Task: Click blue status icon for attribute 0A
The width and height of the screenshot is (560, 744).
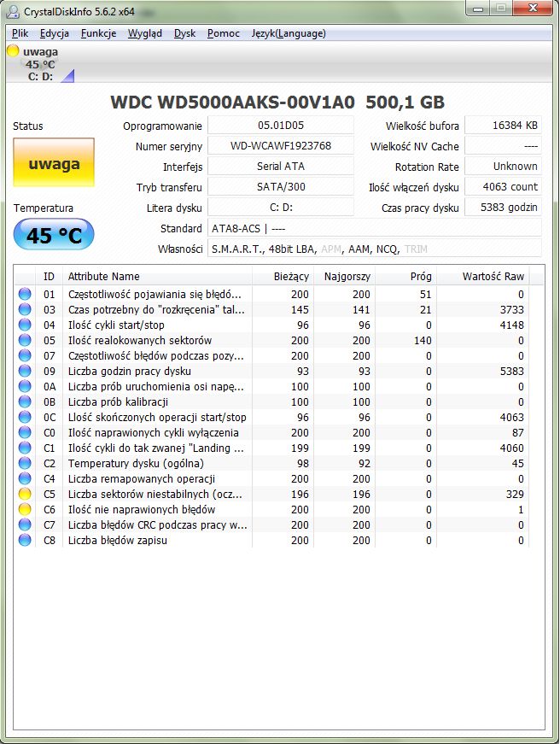Action: (25, 386)
